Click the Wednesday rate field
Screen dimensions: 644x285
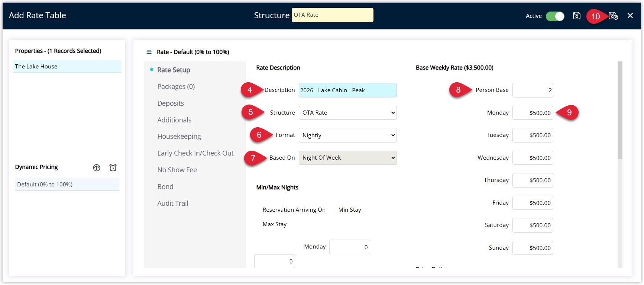point(533,158)
